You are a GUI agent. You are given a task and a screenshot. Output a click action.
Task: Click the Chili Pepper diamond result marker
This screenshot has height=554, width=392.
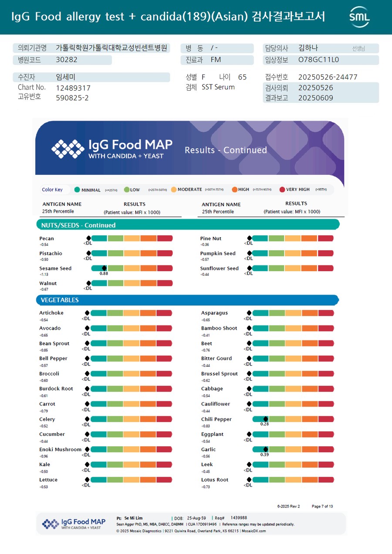coord(266,419)
